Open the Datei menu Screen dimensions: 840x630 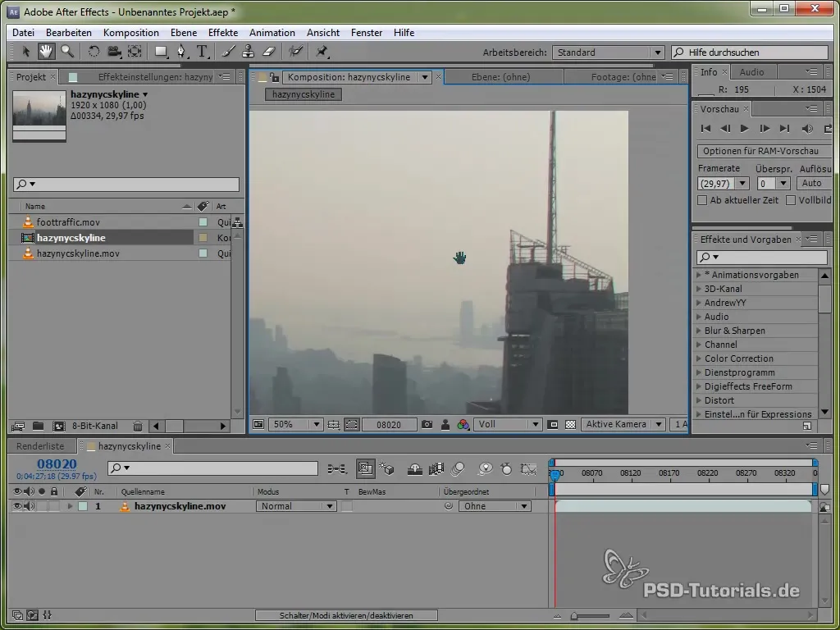tap(23, 33)
